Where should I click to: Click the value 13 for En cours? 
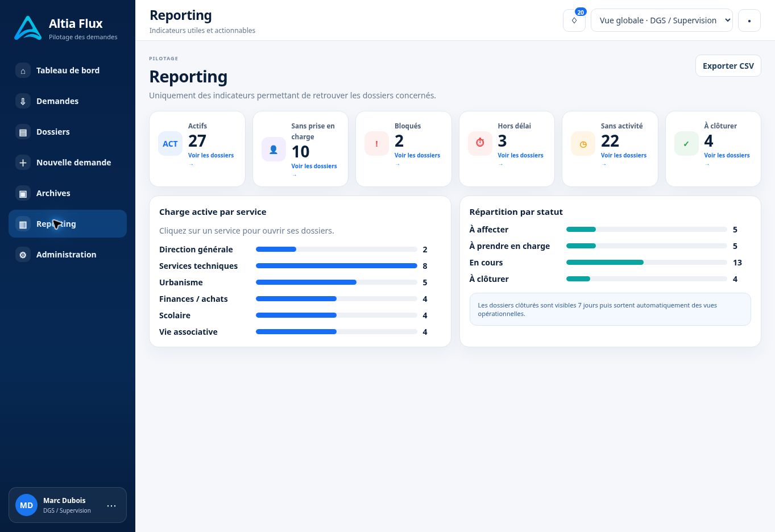[x=737, y=263]
